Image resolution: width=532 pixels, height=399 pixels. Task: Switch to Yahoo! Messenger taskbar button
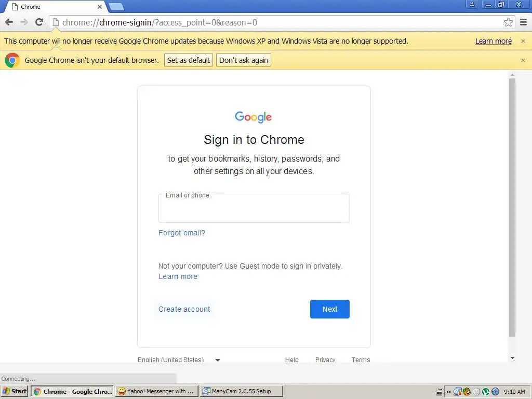(x=156, y=391)
